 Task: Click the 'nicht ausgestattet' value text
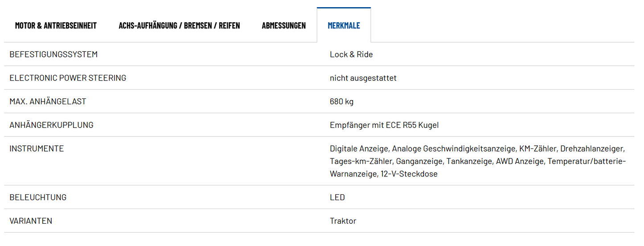[x=363, y=78]
